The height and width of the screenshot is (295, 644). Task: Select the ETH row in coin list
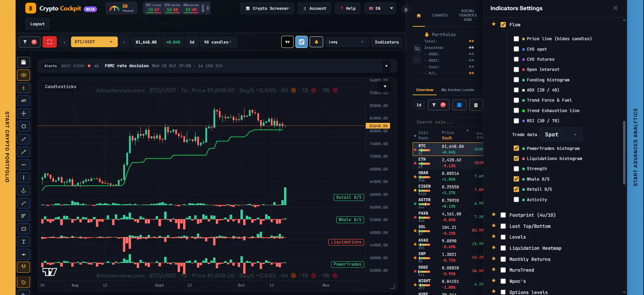click(448, 163)
